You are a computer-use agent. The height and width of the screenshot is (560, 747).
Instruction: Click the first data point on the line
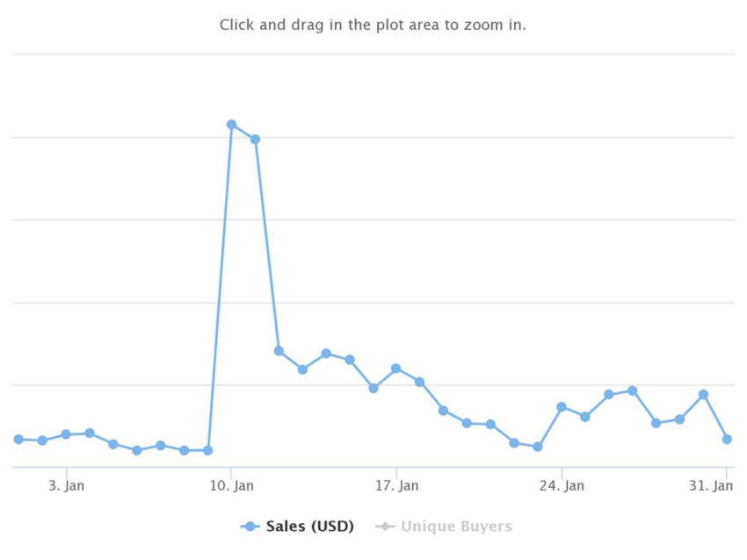tap(18, 439)
